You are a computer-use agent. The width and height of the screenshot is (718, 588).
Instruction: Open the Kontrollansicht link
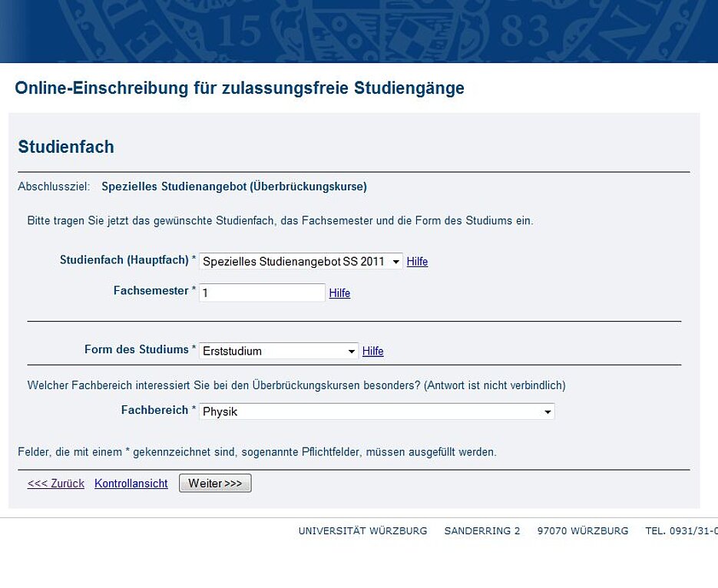131,484
